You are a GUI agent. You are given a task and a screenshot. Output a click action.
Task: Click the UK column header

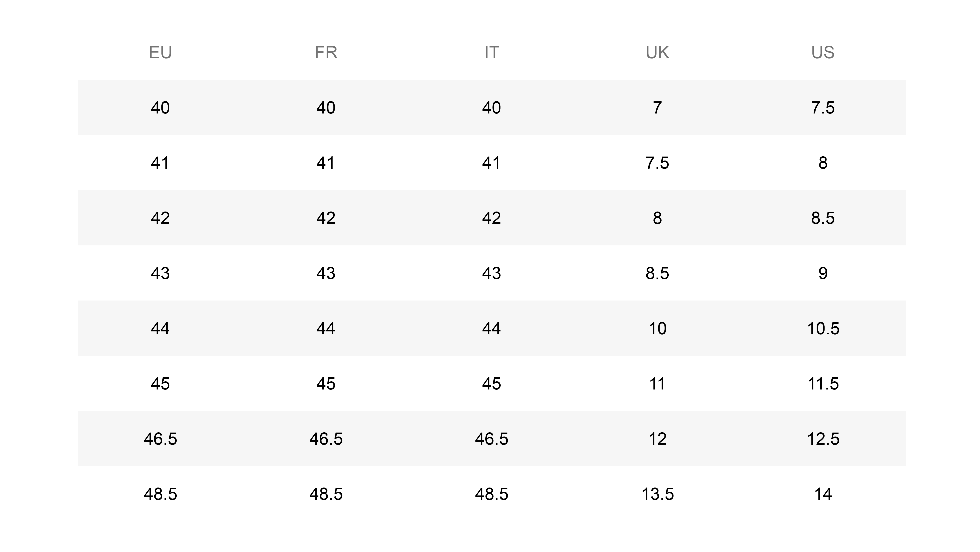point(657,53)
